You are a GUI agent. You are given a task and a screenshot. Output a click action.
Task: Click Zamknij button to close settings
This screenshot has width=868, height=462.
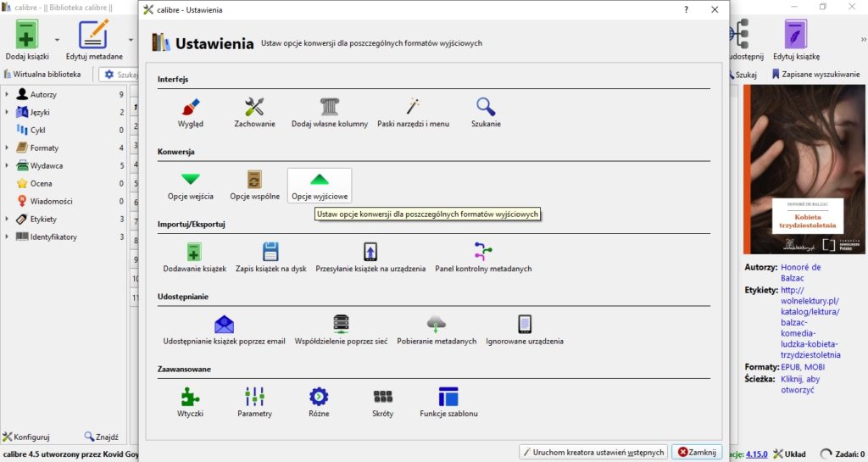pyautogui.click(x=697, y=452)
